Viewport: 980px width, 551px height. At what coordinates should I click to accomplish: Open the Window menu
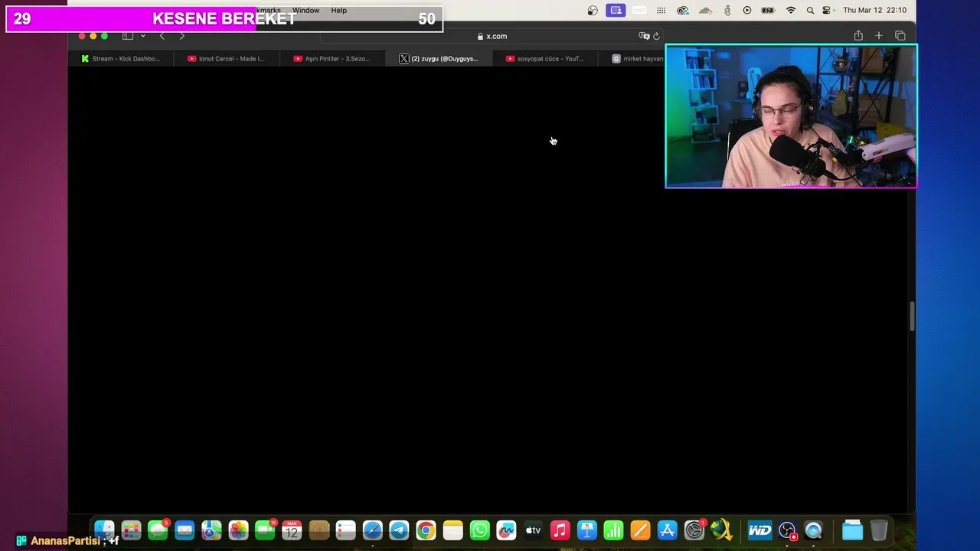click(x=305, y=11)
